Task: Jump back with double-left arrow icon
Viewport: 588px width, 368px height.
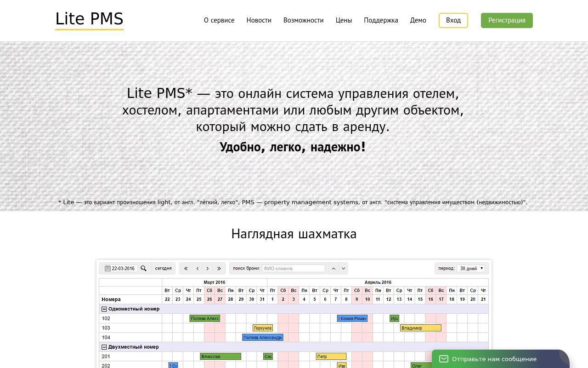Action: (186, 268)
